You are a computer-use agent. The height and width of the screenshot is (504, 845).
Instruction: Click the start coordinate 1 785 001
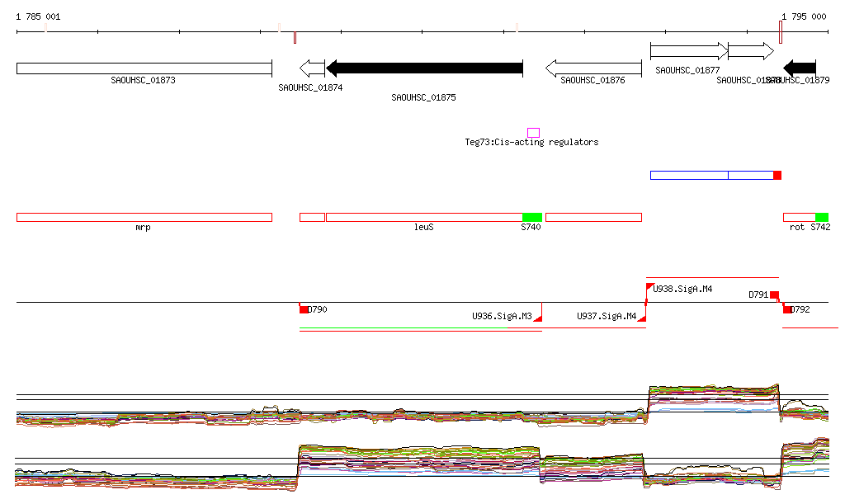click(x=38, y=16)
